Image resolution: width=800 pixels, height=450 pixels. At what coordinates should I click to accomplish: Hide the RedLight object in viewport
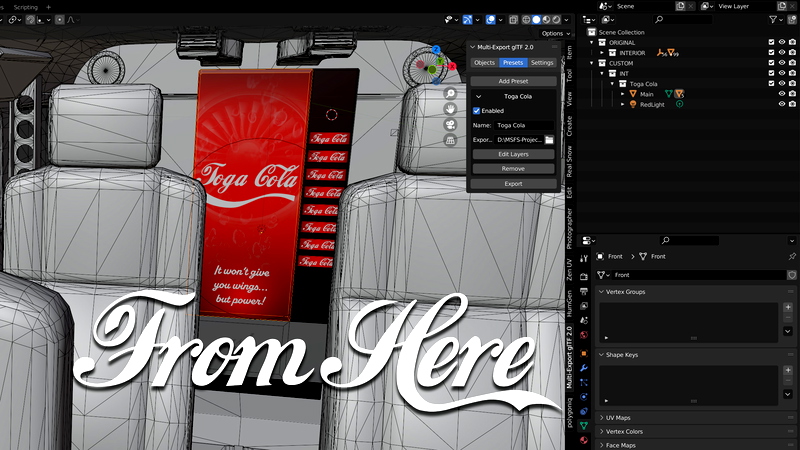pyautogui.click(x=782, y=104)
